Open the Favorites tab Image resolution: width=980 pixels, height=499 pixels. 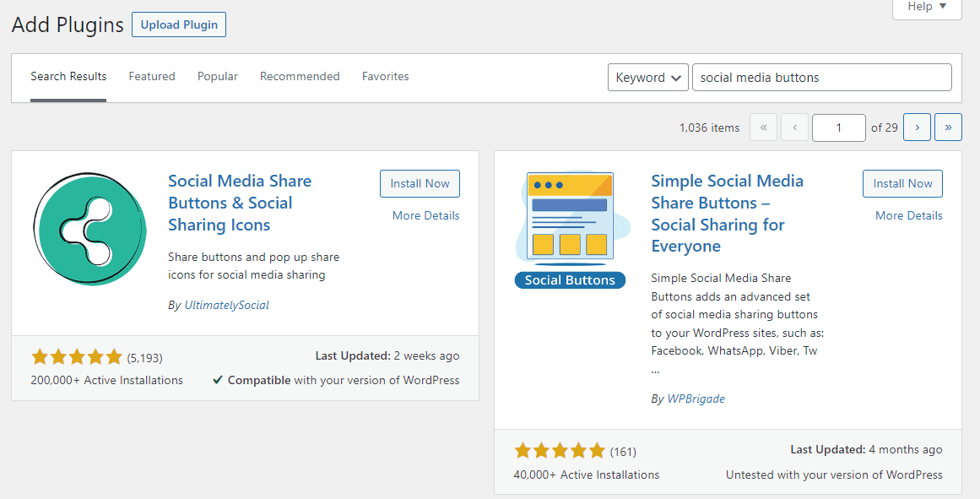coord(386,76)
